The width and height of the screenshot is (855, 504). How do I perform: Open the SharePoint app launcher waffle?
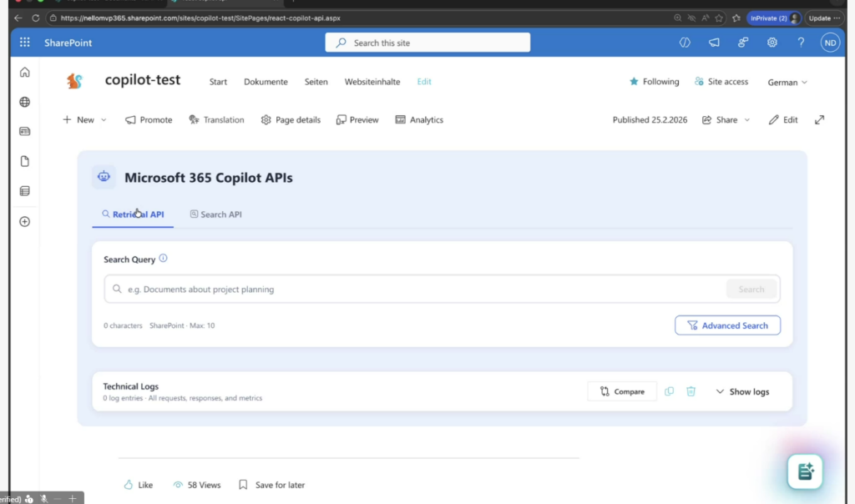point(25,43)
